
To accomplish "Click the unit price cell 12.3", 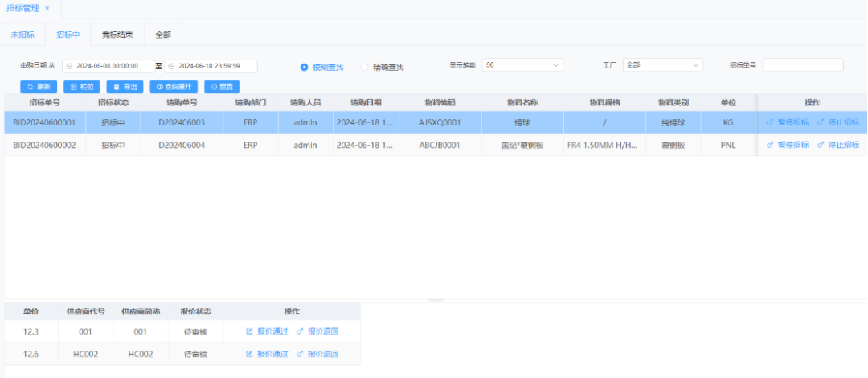I will (31, 331).
